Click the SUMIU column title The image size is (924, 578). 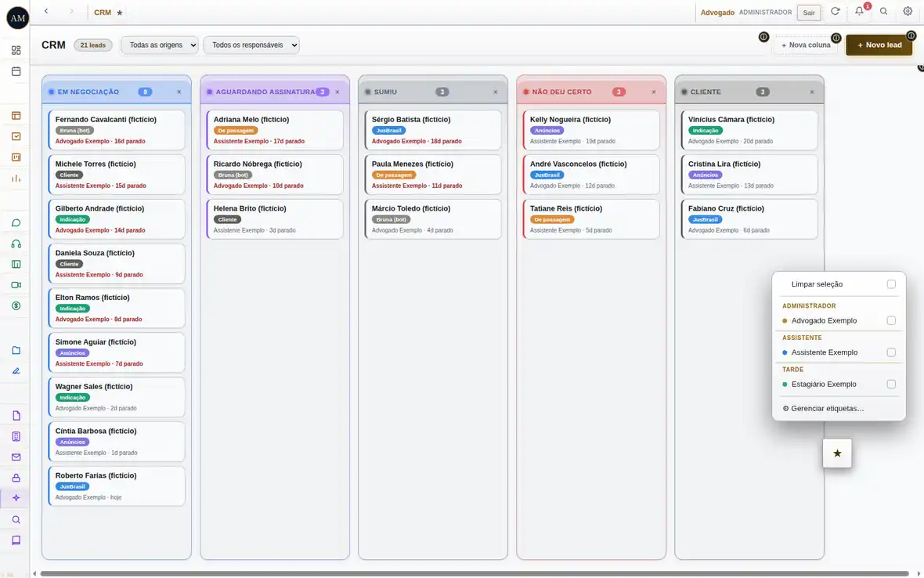click(385, 92)
